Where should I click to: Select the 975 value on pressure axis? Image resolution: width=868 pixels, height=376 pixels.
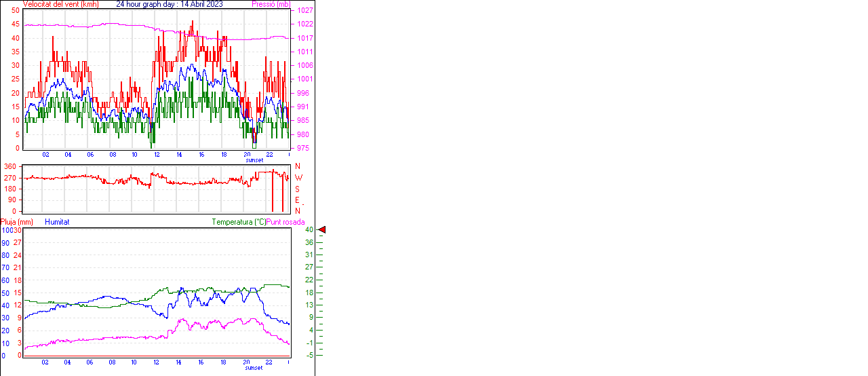pos(303,148)
